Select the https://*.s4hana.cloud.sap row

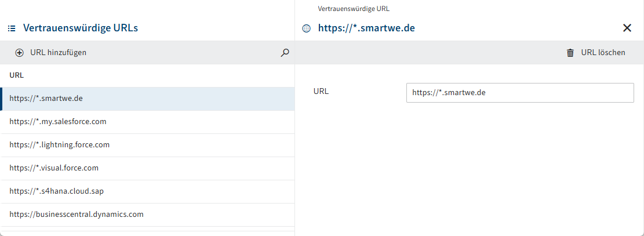147,191
